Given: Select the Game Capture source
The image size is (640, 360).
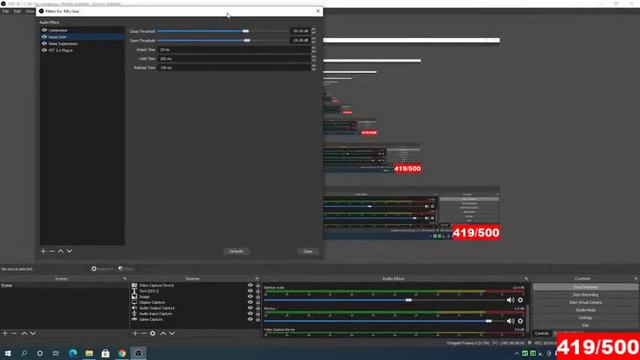Looking at the screenshot, I should 151,320.
